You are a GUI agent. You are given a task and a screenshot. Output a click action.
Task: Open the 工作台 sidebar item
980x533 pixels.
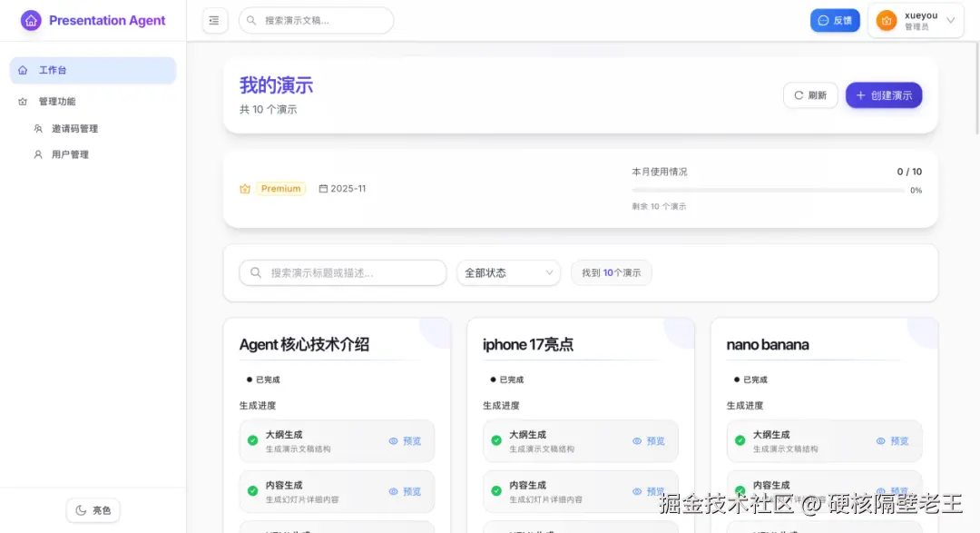[93, 70]
